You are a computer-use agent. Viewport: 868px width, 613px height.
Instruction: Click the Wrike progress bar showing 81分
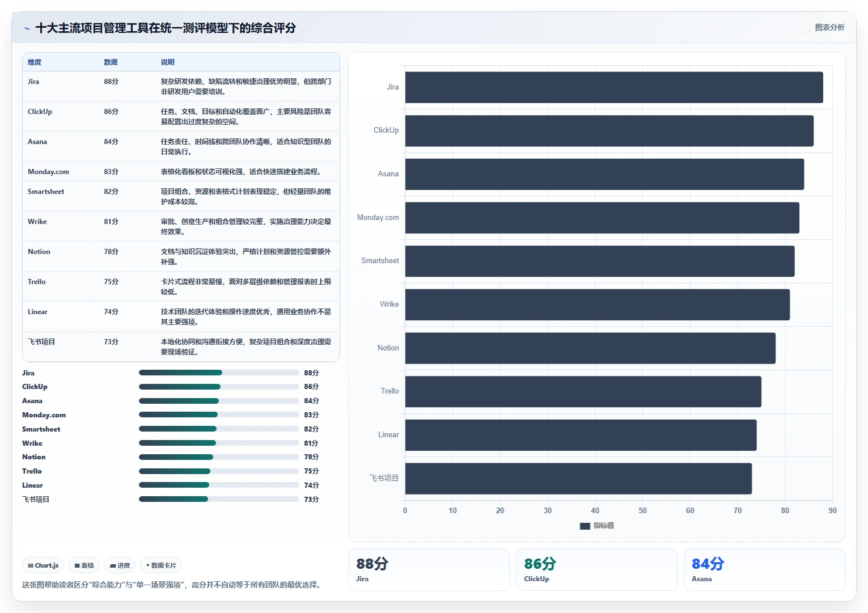tap(219, 443)
